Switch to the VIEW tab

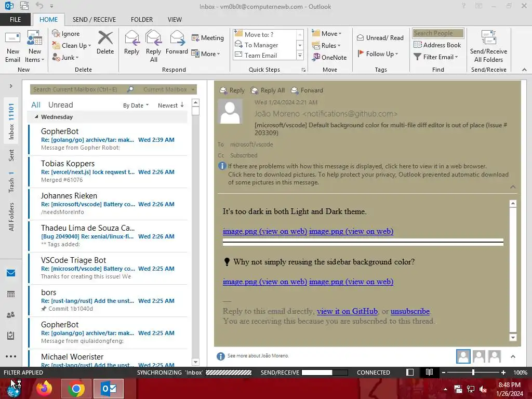[175, 19]
